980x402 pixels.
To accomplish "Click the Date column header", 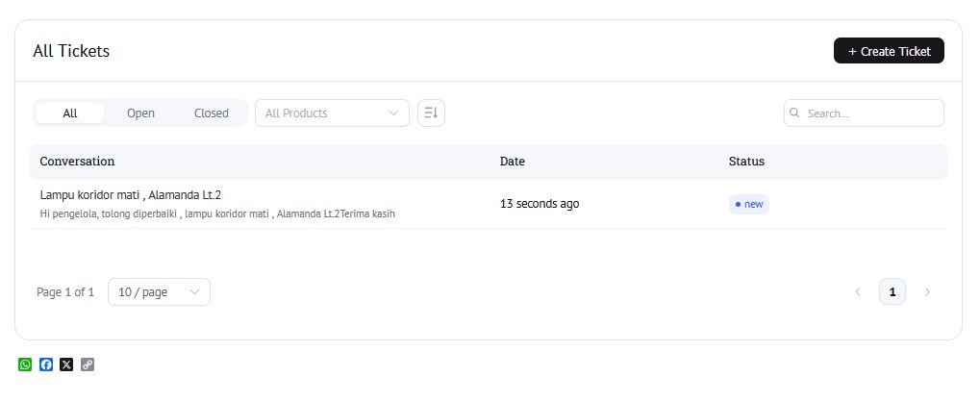I will [x=513, y=162].
